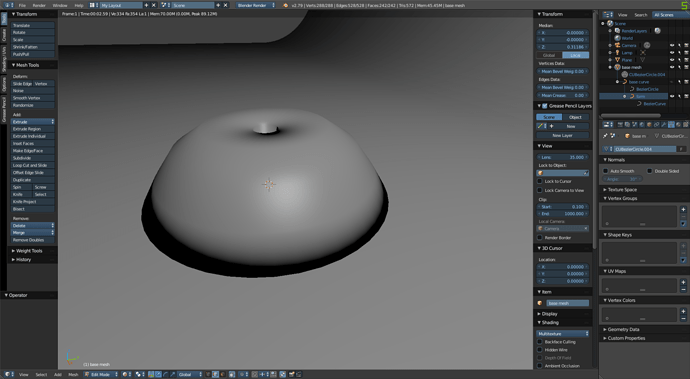Toggle Plane visibility eye in outliner

[672, 59]
